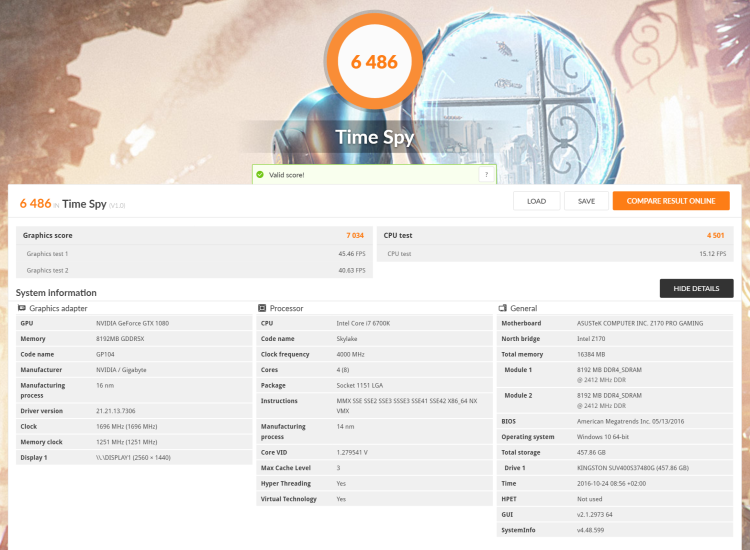Viewport: 750px width, 550px height.
Task: Click code name GP104
Action: coord(105,354)
